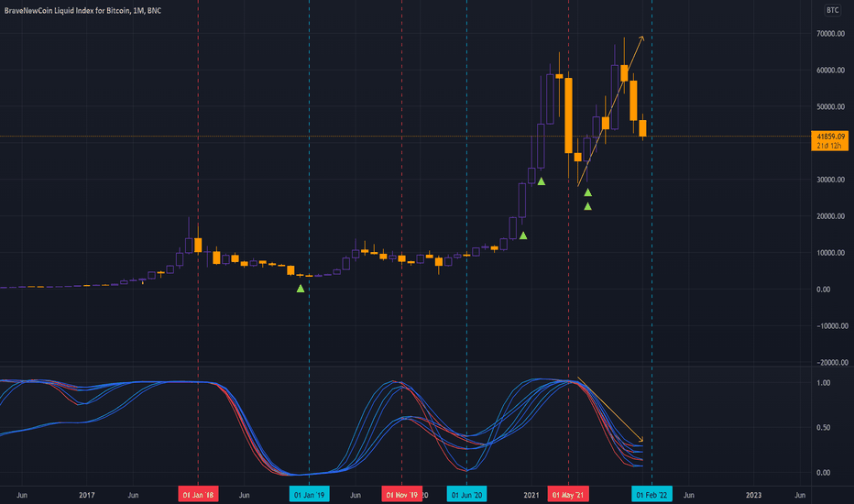Select the 01 Jan '18 red date label
Screen dimensions: 854x504
[x=198, y=495]
